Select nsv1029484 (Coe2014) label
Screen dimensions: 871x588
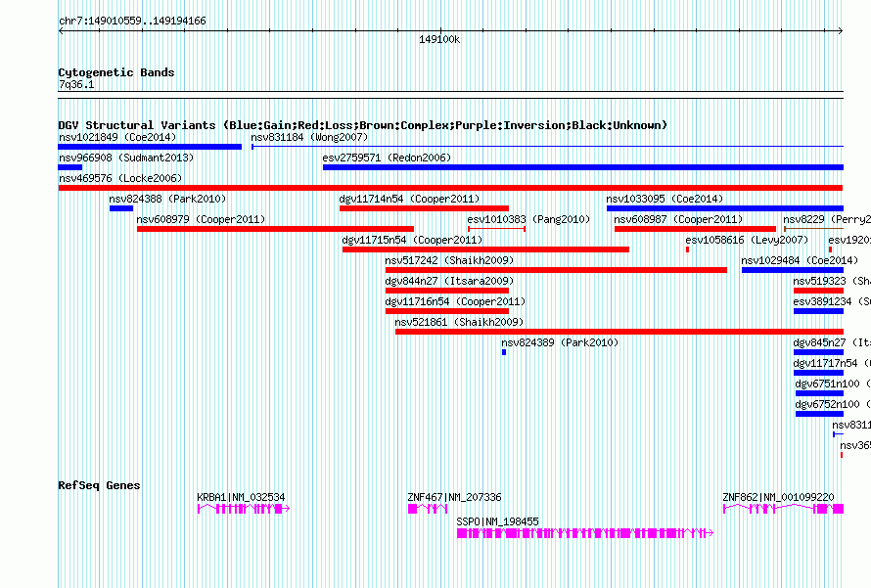(800, 260)
